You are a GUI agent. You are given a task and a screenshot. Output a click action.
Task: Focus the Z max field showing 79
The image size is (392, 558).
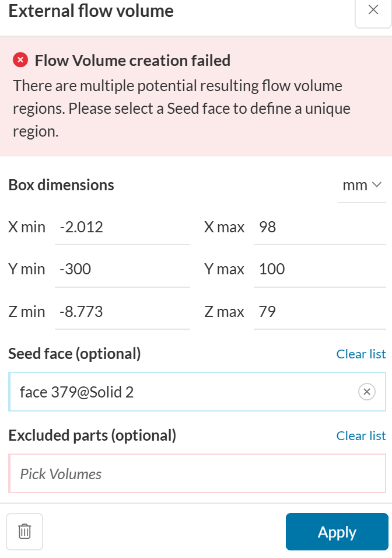pyautogui.click(x=320, y=312)
